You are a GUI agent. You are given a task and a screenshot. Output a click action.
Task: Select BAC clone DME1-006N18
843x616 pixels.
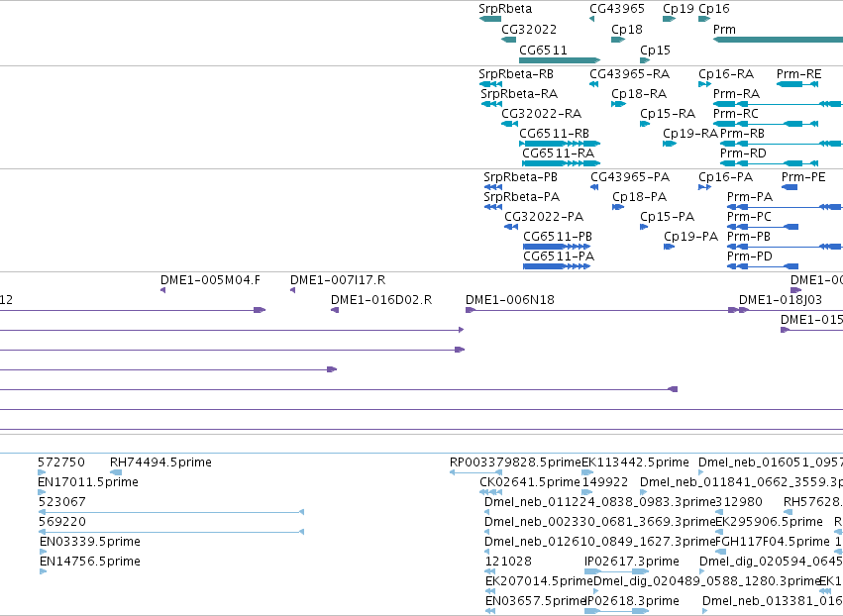601,310
